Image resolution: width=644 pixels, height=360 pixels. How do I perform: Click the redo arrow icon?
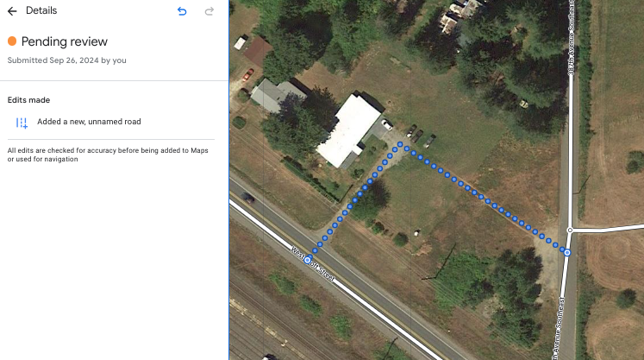[x=209, y=11]
